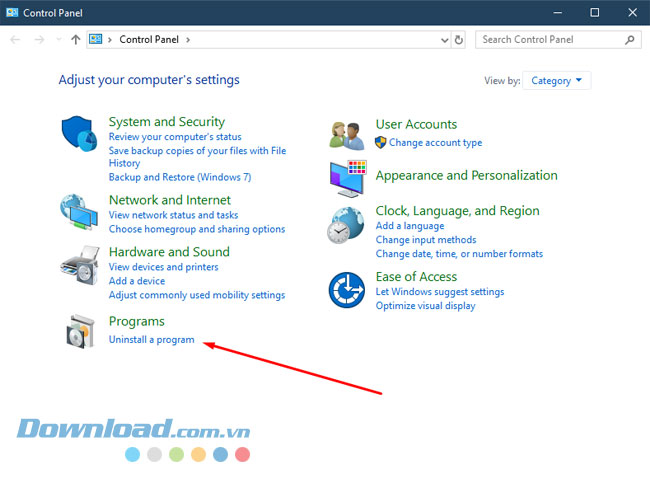Open Backup and Restore (Windows 7)
The height and width of the screenshot is (497, 650).
click(x=179, y=177)
